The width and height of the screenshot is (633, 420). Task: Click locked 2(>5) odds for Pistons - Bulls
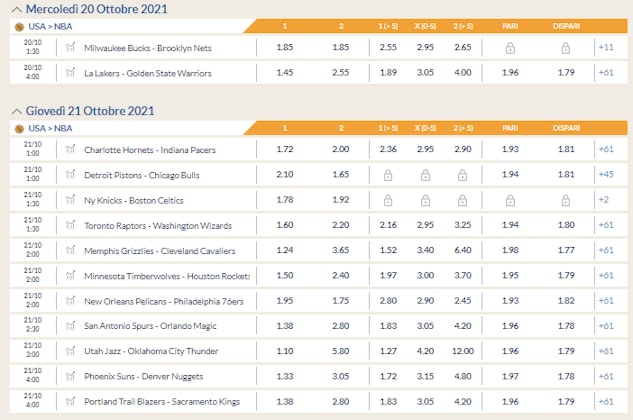463,175
